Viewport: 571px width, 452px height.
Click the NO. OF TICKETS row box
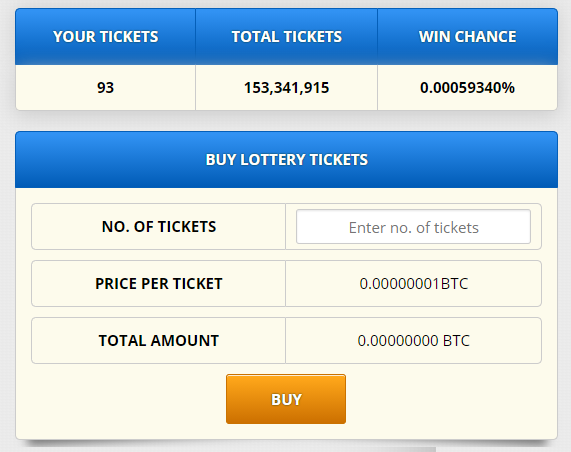[x=287, y=227]
